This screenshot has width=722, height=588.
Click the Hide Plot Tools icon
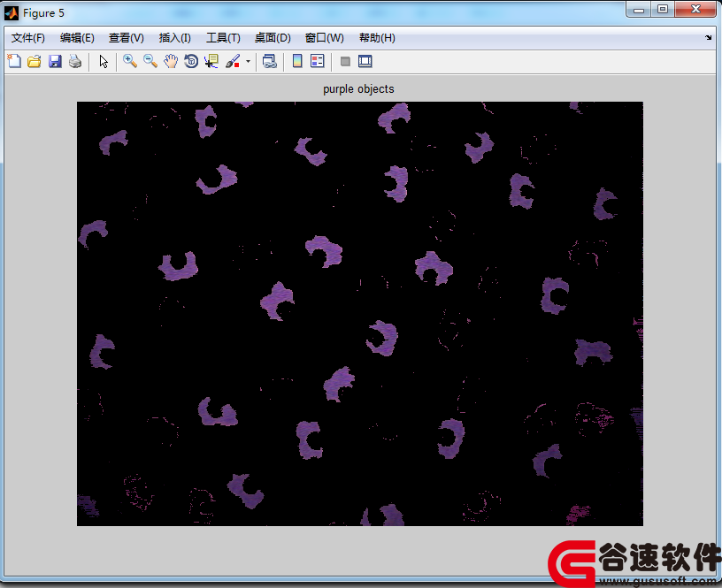[x=345, y=61]
